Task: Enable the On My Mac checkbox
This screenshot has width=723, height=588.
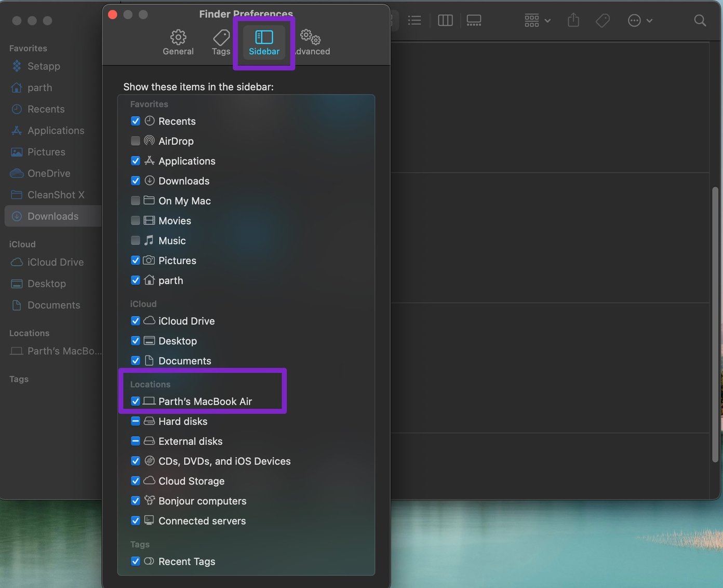Action: click(x=136, y=200)
